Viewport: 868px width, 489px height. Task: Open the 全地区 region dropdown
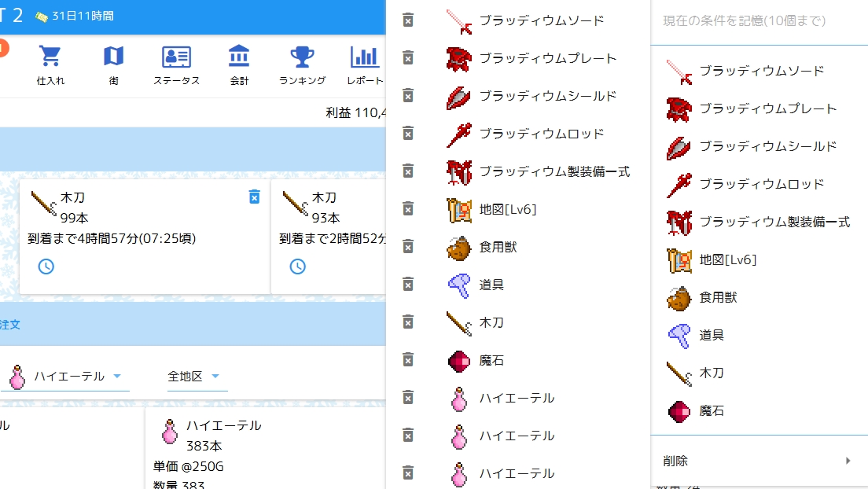pyautogui.click(x=215, y=377)
